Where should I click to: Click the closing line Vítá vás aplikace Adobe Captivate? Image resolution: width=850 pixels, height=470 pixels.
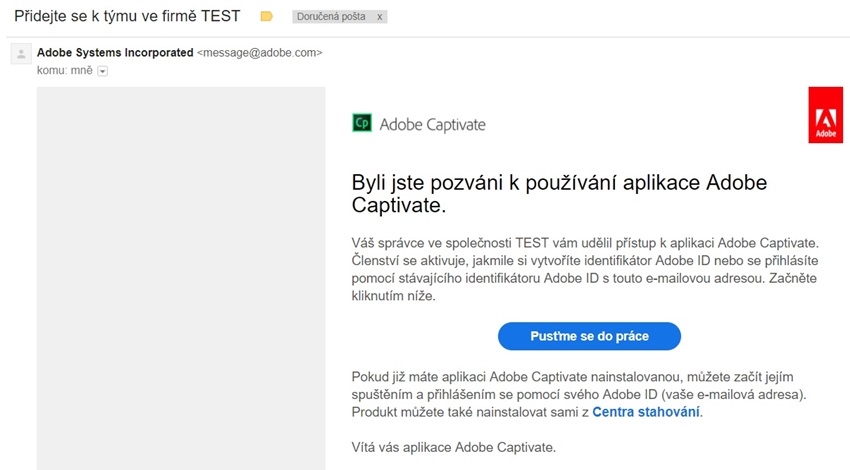click(454, 447)
